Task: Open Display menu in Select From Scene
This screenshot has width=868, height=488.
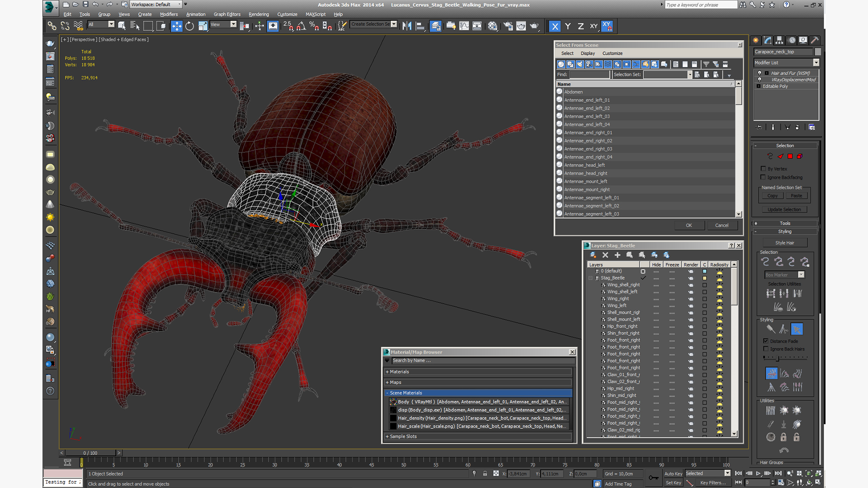Action: (588, 53)
